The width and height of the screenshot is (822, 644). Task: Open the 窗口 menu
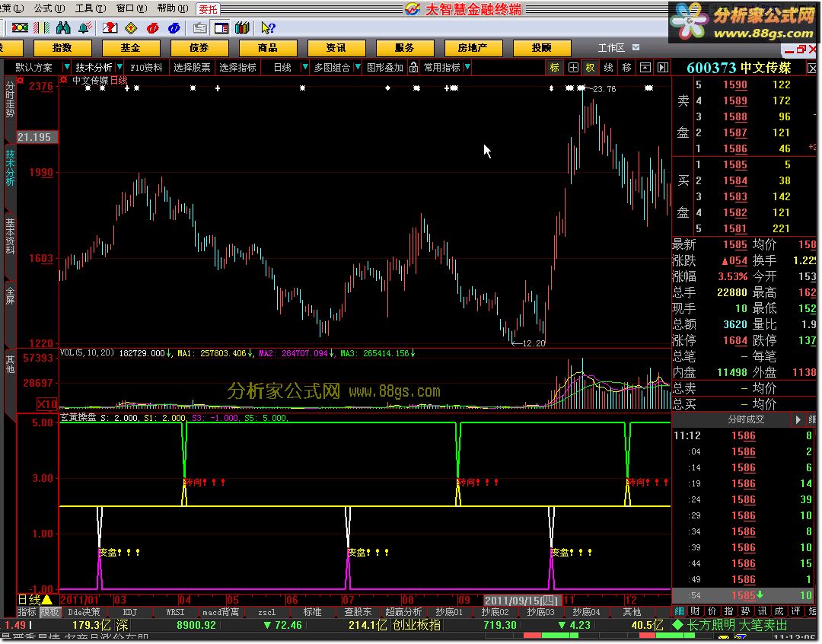[132, 8]
